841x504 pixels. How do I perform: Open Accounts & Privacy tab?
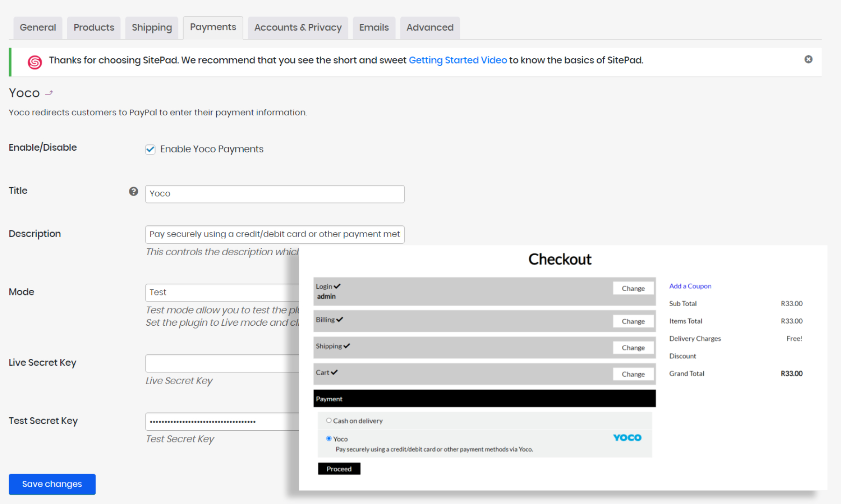(x=298, y=28)
